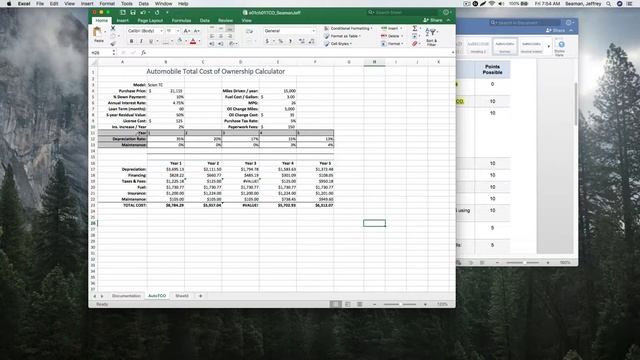The image size is (640, 360).
Task: Click the Name Box showing H26
Action: 101,53
